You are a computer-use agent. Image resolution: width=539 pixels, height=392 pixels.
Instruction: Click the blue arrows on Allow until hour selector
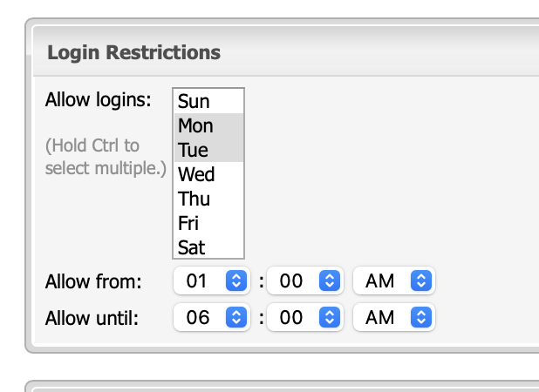(x=236, y=318)
